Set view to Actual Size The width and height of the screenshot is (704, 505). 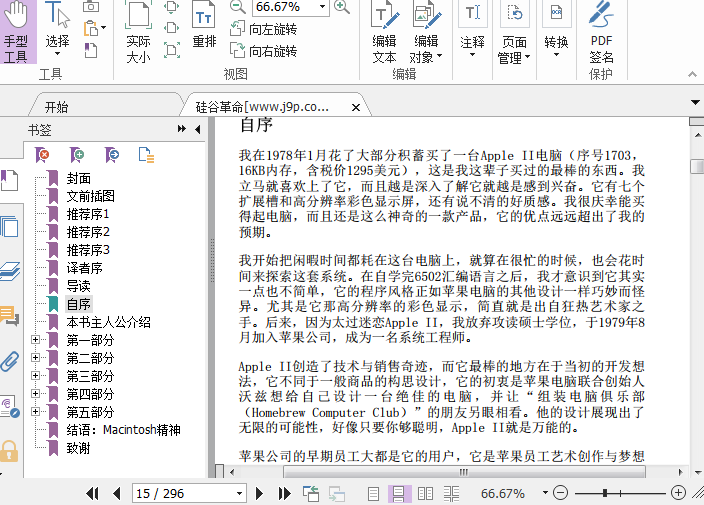tap(138, 32)
